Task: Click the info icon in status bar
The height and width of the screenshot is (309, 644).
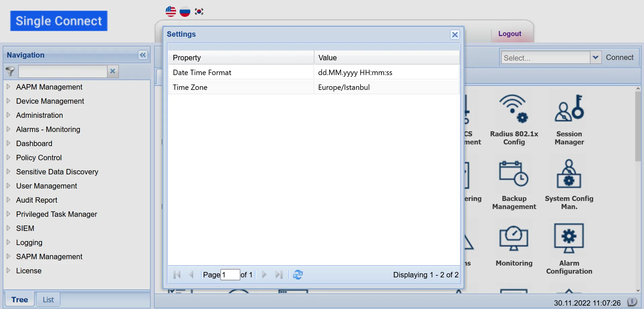Action: (x=632, y=302)
